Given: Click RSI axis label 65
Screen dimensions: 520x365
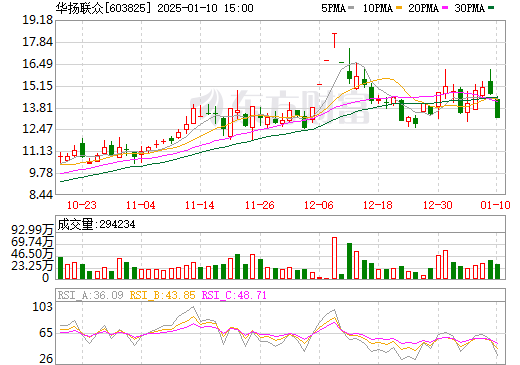Looking at the screenshot, I should click(46, 333).
